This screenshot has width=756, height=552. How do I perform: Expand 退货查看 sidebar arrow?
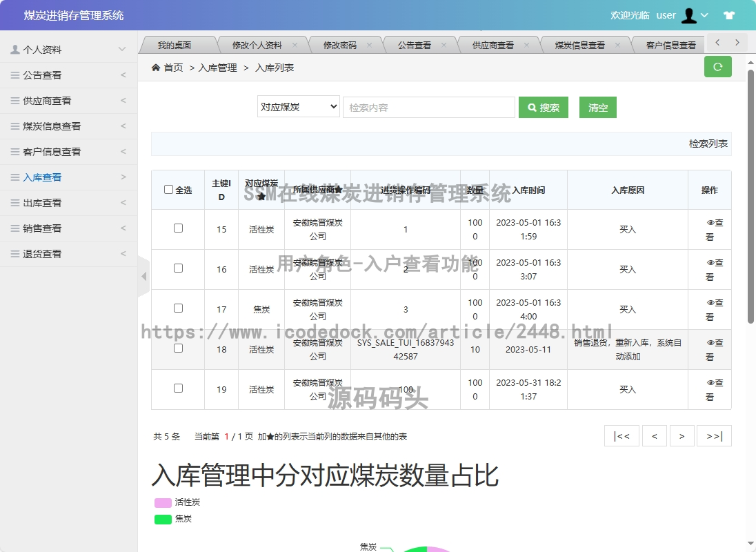[123, 254]
